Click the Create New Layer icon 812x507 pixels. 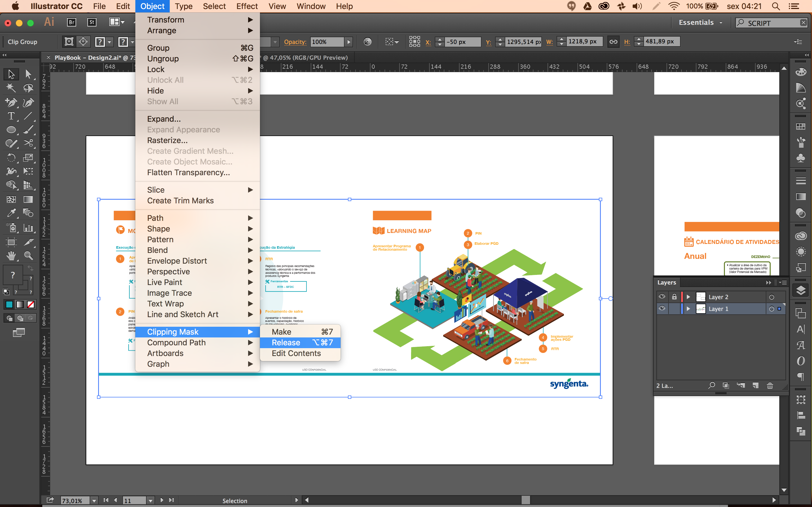click(755, 386)
